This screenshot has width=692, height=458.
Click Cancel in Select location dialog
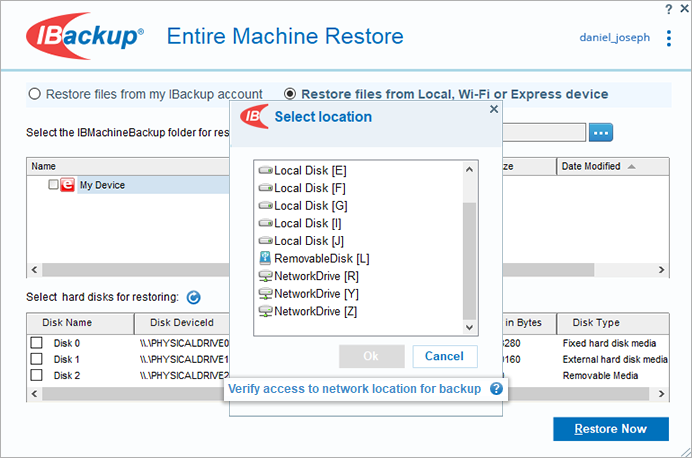click(445, 356)
